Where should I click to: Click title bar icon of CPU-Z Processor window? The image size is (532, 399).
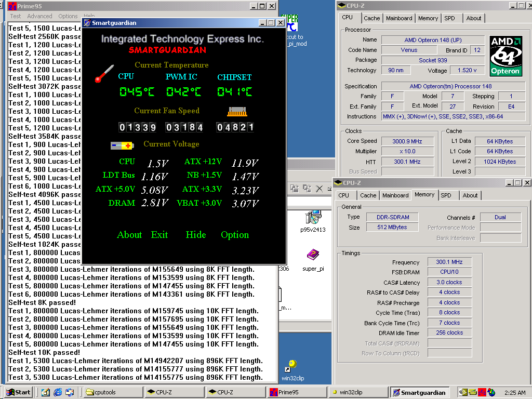pos(342,6)
